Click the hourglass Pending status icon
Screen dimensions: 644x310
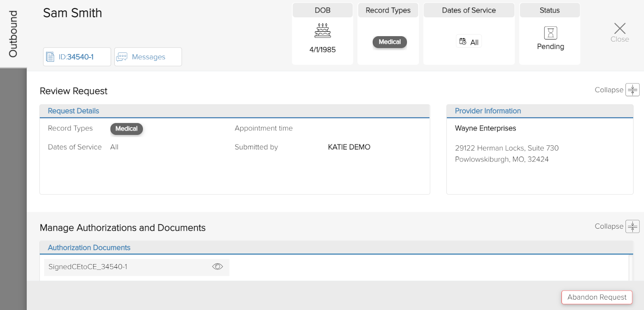click(551, 33)
